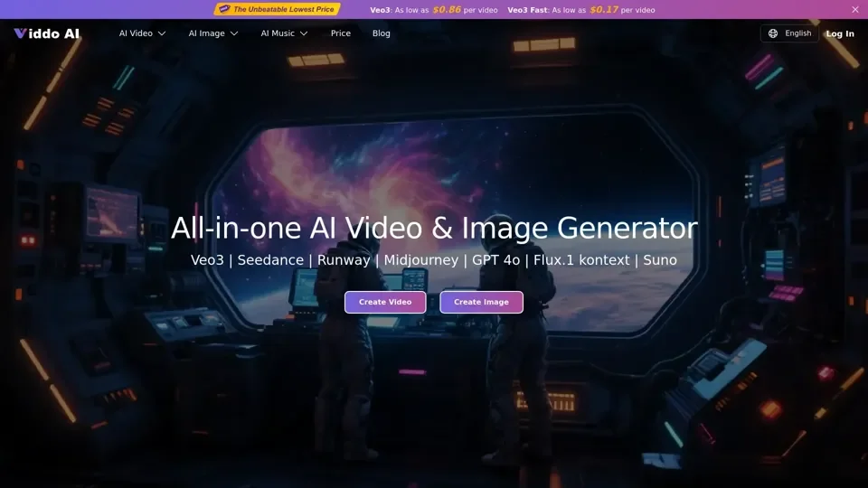Click the Create Image button
This screenshot has height=488, width=868.
(481, 302)
